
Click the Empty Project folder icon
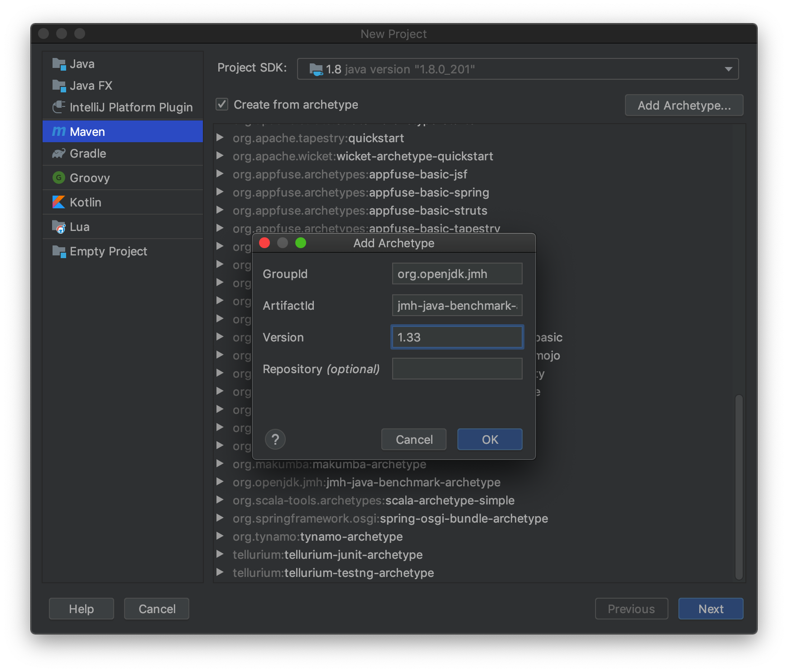[x=59, y=251]
